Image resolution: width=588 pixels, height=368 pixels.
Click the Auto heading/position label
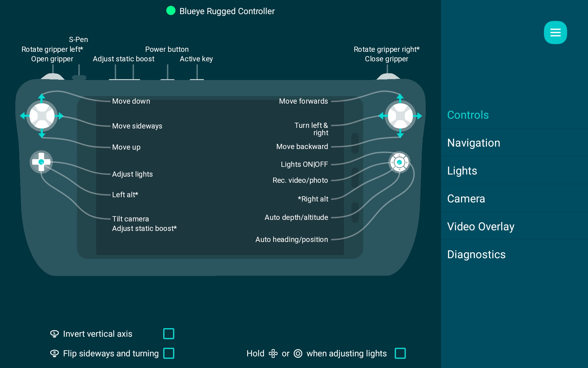pos(292,240)
